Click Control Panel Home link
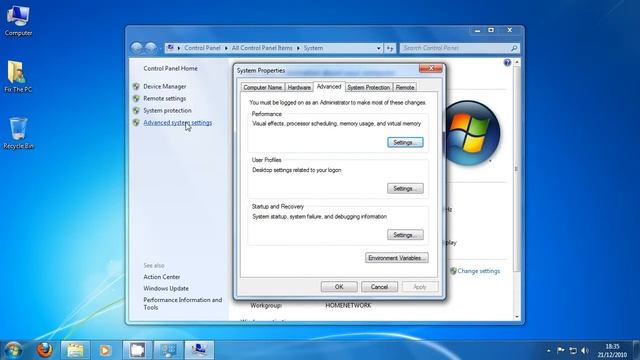Screen dimensions: 640x360 click(x=170, y=69)
